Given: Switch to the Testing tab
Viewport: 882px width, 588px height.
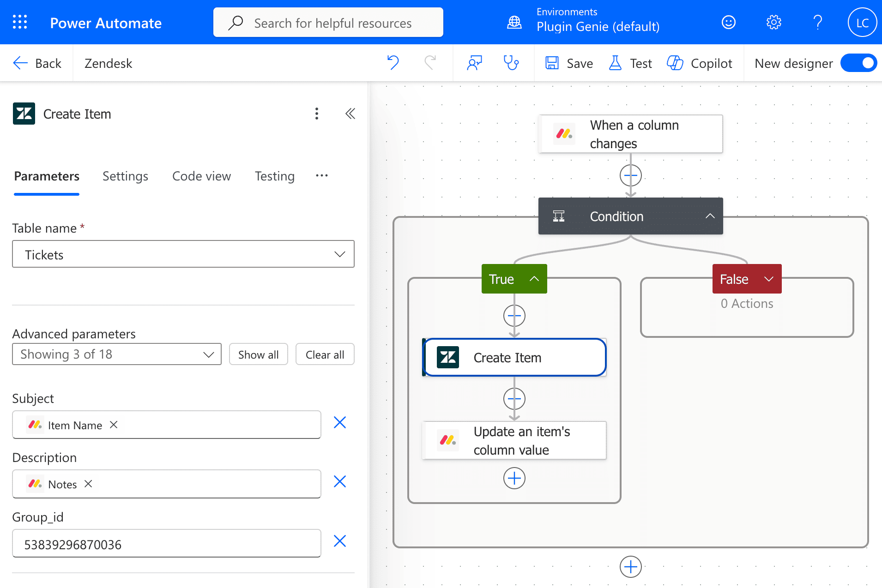Looking at the screenshot, I should (275, 176).
